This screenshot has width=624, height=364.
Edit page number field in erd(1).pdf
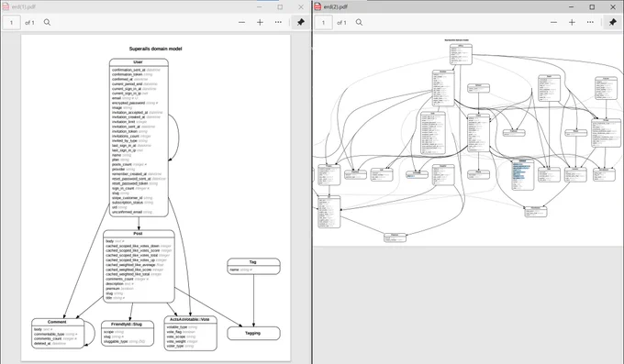12,23
